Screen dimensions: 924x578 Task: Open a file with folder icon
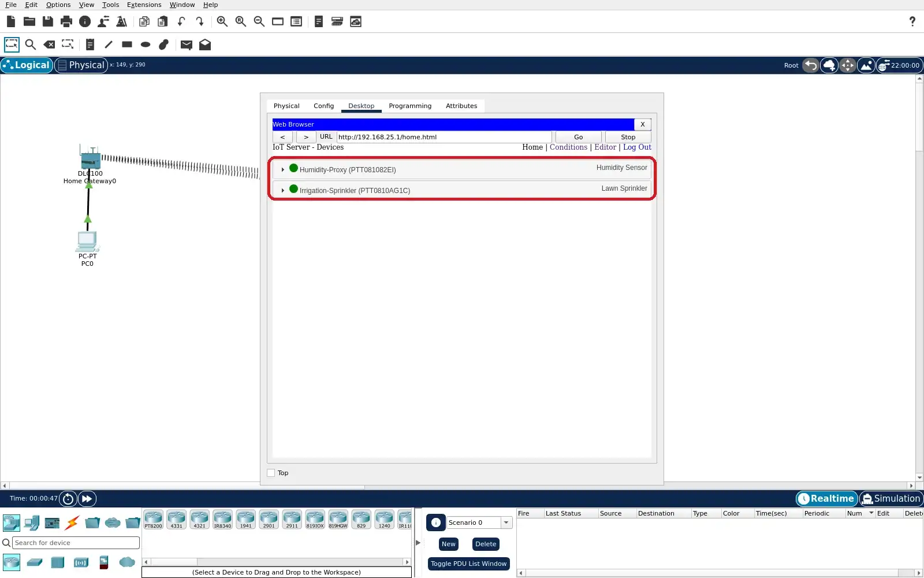coord(29,21)
